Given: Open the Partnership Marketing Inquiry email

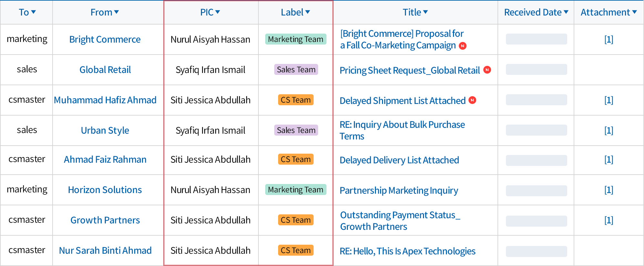Looking at the screenshot, I should click(x=399, y=190).
